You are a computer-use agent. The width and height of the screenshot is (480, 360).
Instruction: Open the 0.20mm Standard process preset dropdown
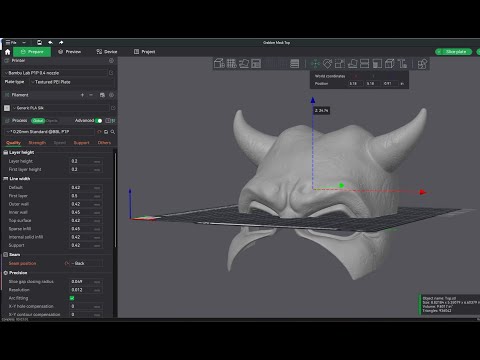point(49,132)
